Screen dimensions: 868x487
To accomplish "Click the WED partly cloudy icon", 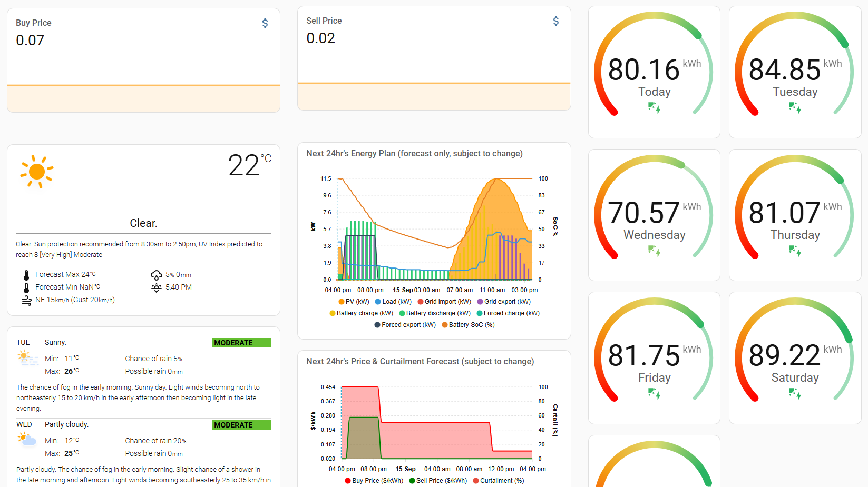I will 27,439.
